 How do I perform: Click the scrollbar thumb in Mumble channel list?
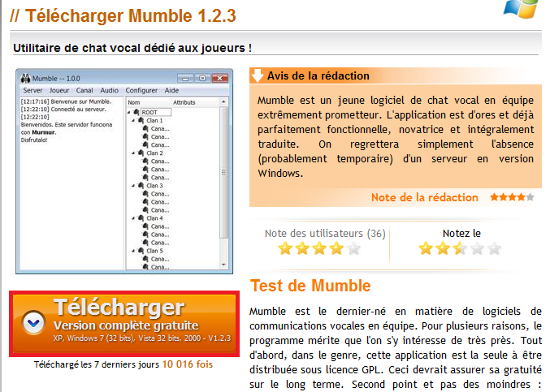223,172
